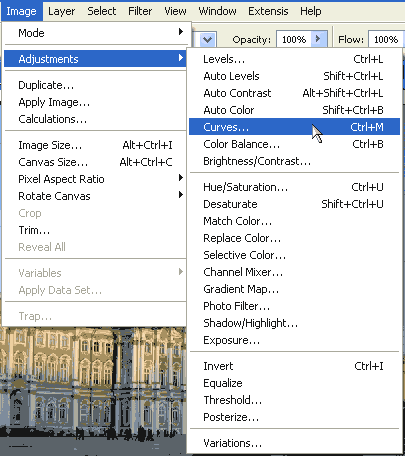405x456 pixels.
Task: Click the dropdown arrow left of Opacity
Action: coord(208,40)
